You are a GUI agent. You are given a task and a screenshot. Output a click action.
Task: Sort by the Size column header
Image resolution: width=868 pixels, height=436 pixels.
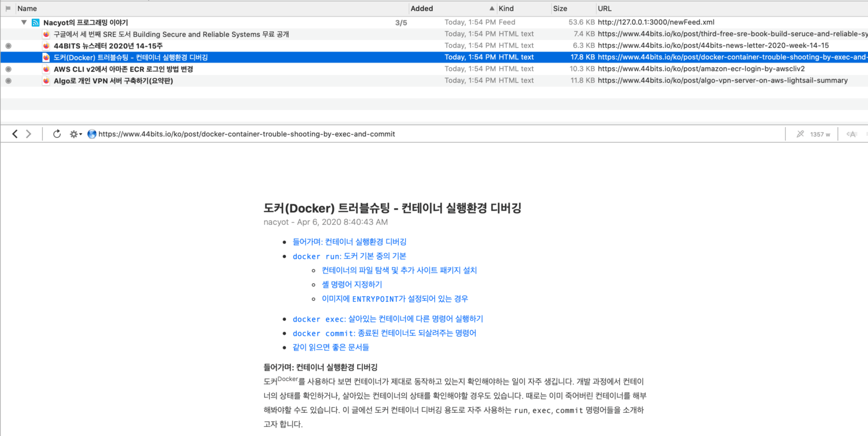560,9
